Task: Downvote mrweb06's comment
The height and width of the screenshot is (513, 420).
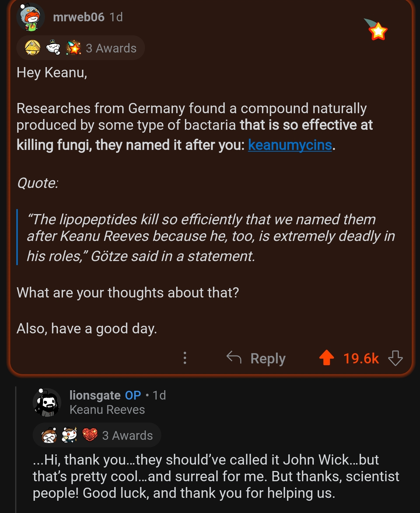Action: [x=395, y=358]
